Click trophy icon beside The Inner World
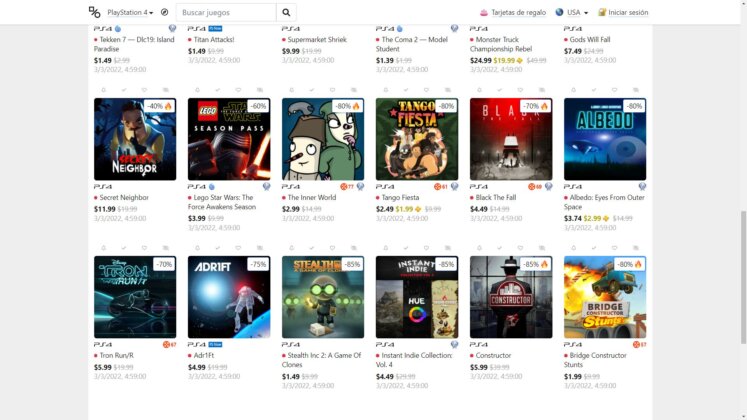747x420 pixels. click(x=361, y=187)
